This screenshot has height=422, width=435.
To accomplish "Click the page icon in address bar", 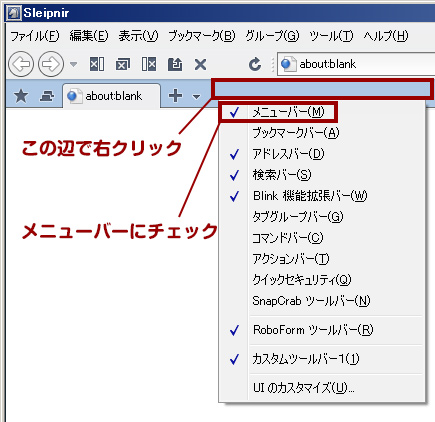I will click(x=288, y=64).
